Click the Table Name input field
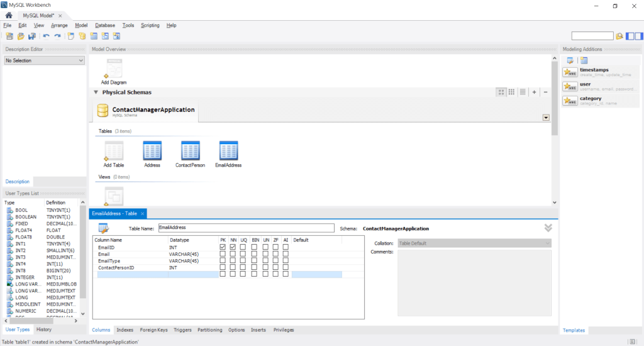644x346 pixels. pos(247,228)
